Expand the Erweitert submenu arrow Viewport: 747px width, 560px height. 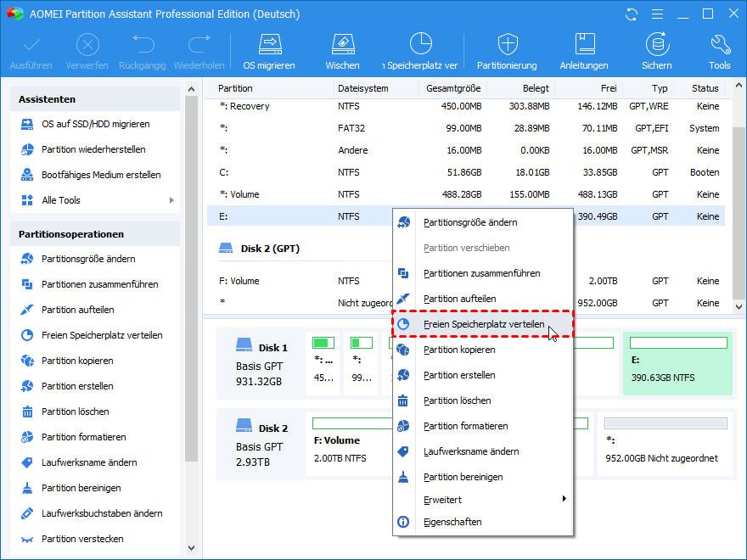pyautogui.click(x=564, y=499)
